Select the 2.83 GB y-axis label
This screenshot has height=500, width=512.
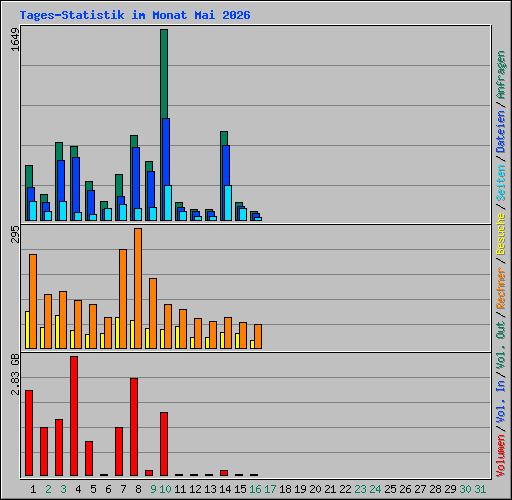point(15,375)
